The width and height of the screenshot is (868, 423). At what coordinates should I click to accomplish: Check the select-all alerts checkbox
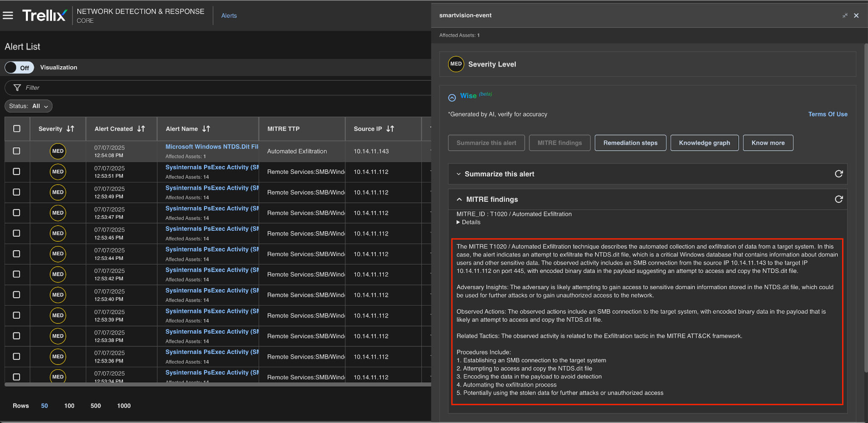(17, 129)
